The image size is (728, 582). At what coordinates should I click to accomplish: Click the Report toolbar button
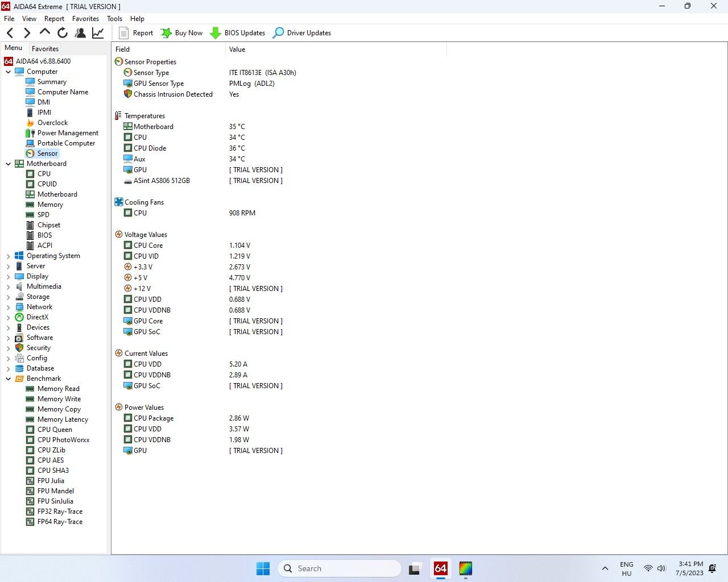pyautogui.click(x=136, y=33)
